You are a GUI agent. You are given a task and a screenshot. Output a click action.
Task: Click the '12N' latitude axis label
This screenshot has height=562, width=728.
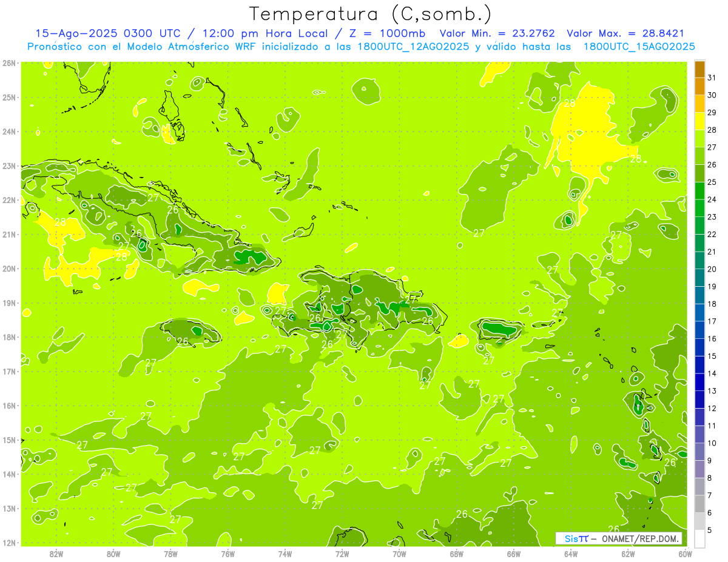(9, 543)
